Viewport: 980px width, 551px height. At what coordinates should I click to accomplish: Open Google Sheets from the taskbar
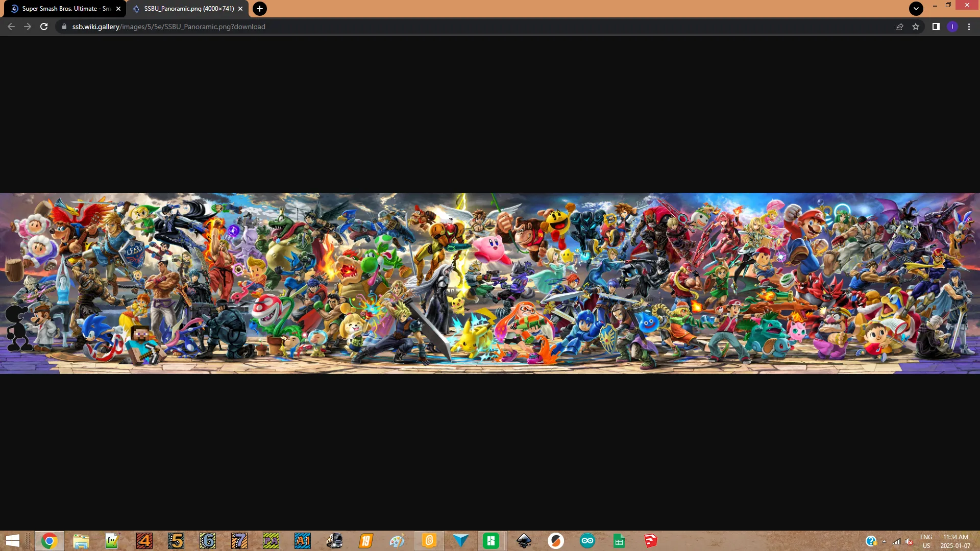[619, 541]
